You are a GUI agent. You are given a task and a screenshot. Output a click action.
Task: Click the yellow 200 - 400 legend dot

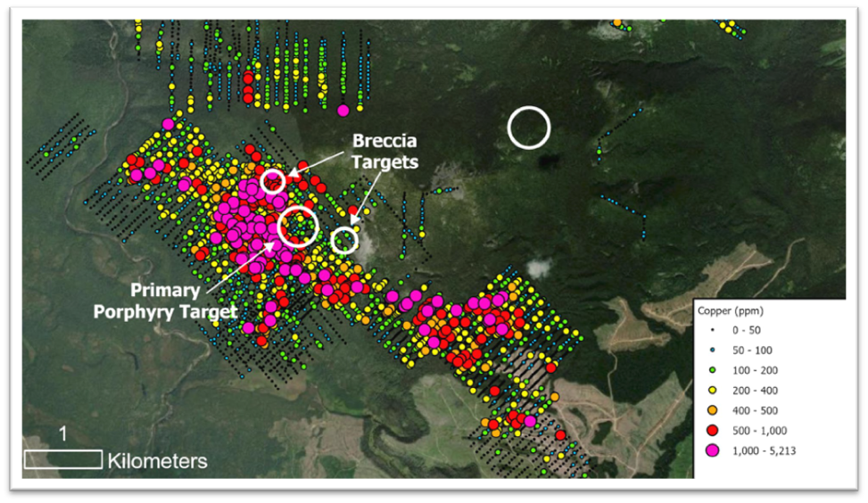tap(712, 390)
